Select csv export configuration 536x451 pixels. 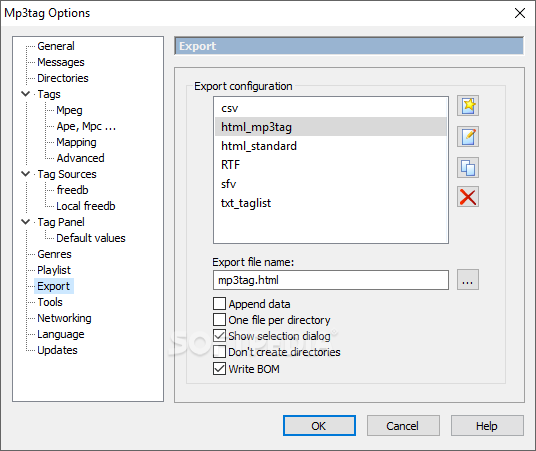(331, 108)
